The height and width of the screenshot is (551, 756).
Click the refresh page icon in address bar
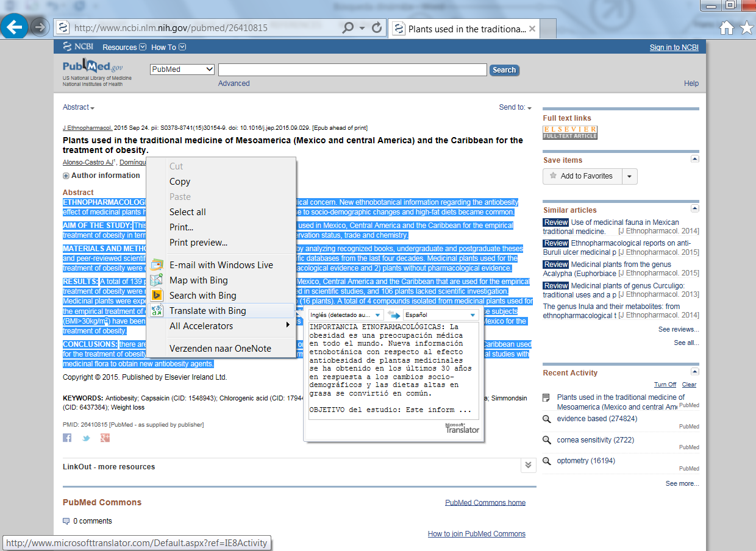[x=377, y=27]
